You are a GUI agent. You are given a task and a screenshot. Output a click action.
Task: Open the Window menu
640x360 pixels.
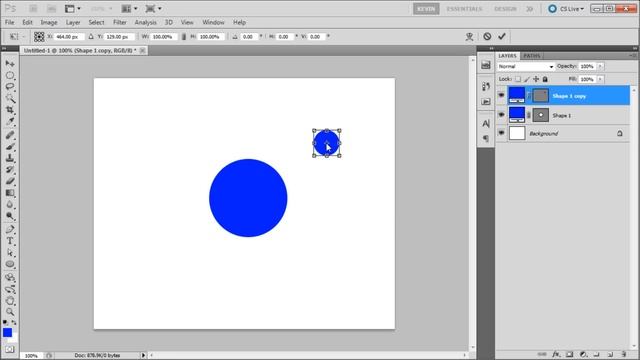coord(213,22)
